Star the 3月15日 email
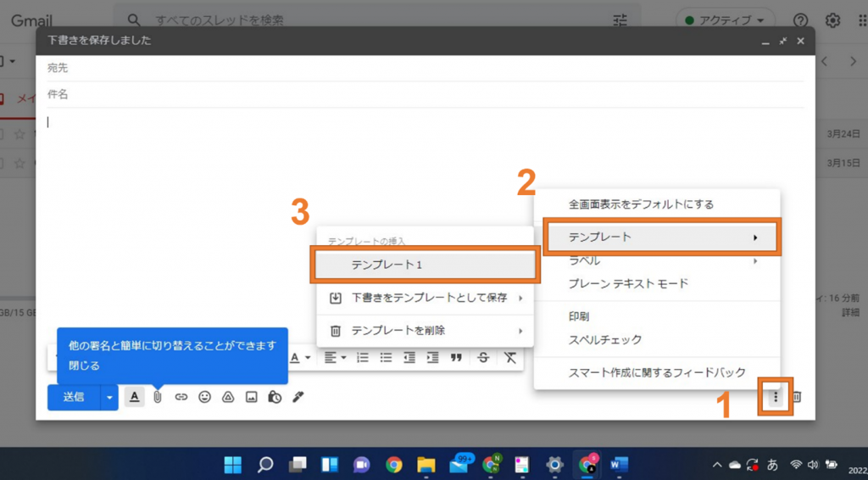This screenshot has width=868, height=480. point(20,164)
